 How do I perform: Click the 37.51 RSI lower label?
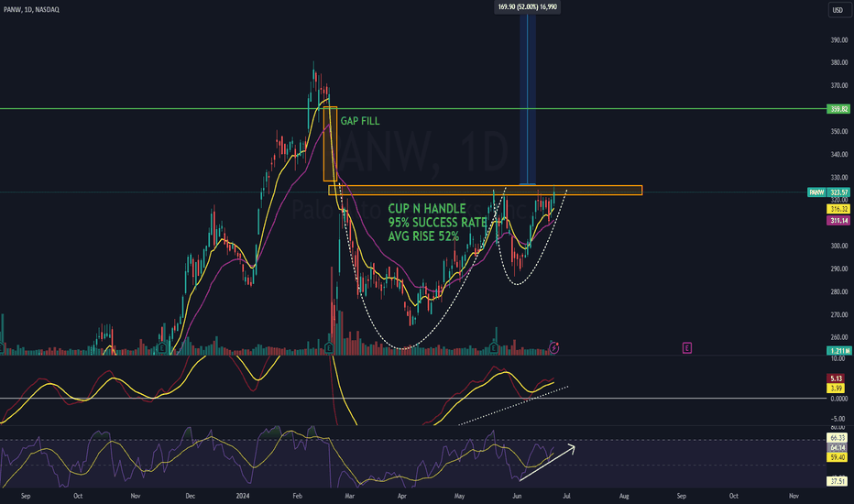(x=838, y=481)
